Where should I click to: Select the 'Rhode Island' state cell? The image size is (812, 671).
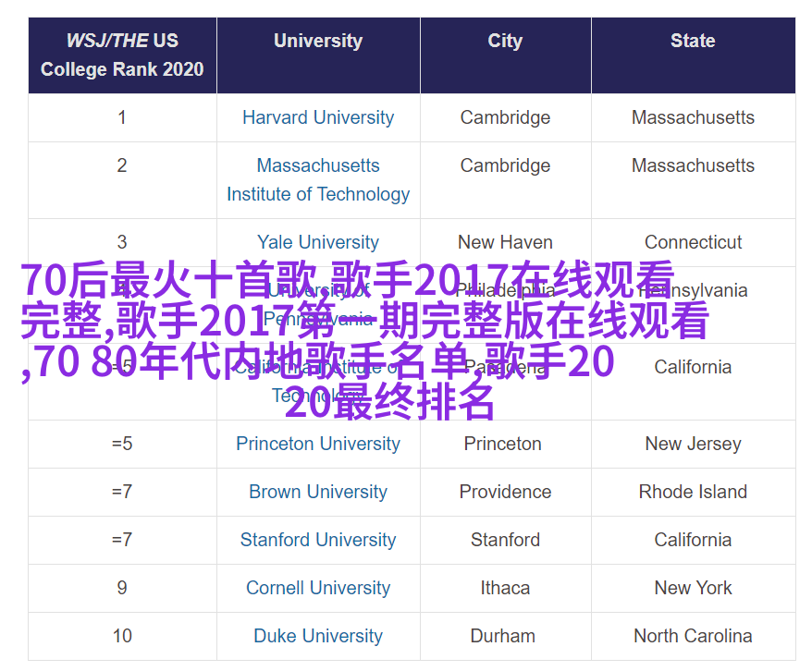click(x=693, y=492)
